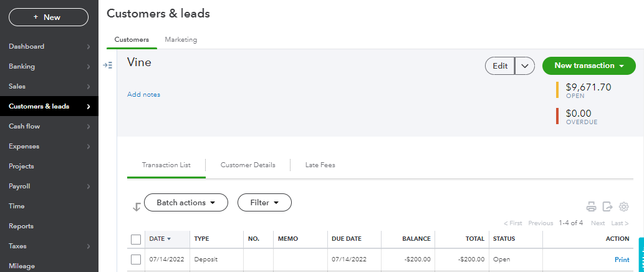The width and height of the screenshot is (644, 272).
Task: Click the print list icon
Action: pos(591,206)
